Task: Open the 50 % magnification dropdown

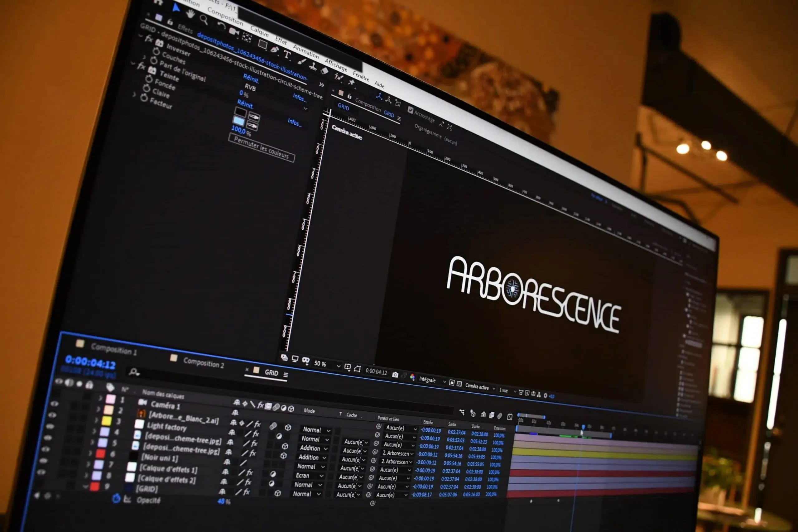Action: [327, 364]
